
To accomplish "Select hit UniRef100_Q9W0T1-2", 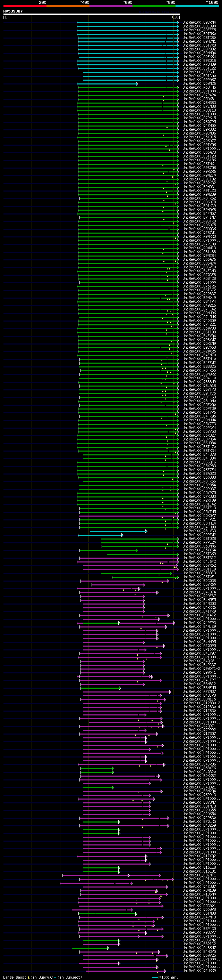I will click(x=201, y=669).
